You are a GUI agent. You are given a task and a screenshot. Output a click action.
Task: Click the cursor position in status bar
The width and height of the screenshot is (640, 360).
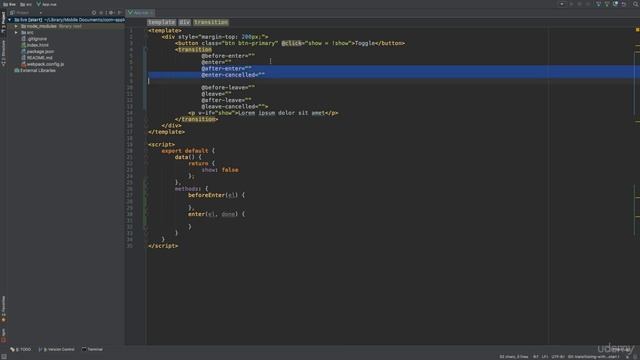[x=536, y=357]
